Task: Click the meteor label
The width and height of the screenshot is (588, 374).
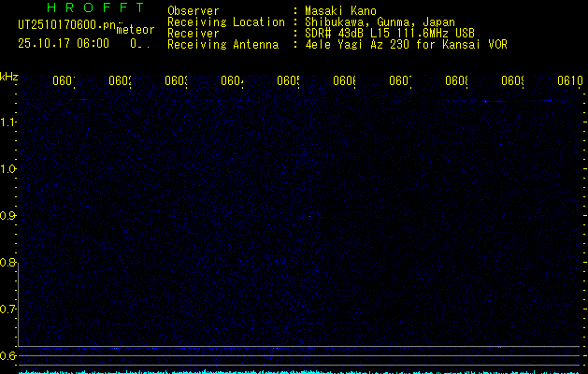Action: coord(136,30)
